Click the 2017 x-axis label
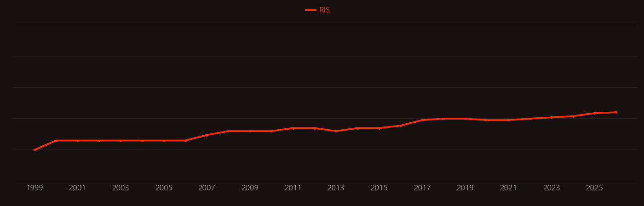644x206 pixels. [422, 188]
